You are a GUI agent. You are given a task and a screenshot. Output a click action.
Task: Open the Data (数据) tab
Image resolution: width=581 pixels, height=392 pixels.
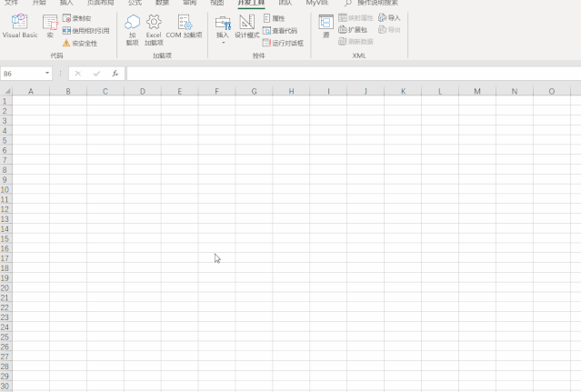[162, 3]
